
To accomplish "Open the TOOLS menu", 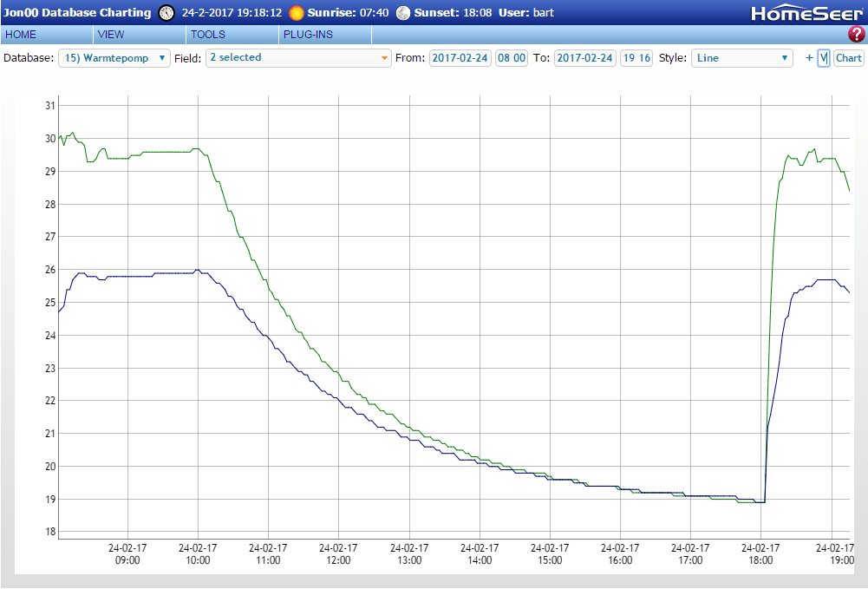I will (232, 35).
